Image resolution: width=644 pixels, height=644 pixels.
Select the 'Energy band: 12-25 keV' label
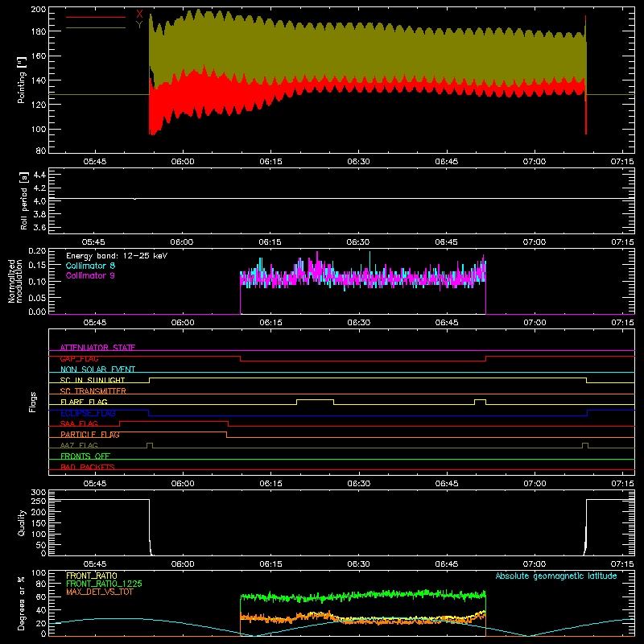point(117,256)
